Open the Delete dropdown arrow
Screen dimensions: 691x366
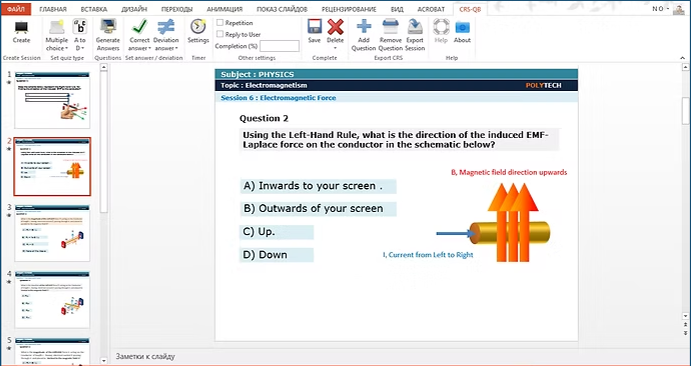[335, 48]
